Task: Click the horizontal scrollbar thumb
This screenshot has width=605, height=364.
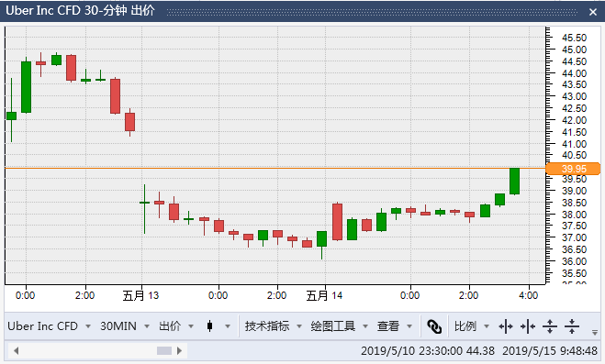Action: coord(164,351)
